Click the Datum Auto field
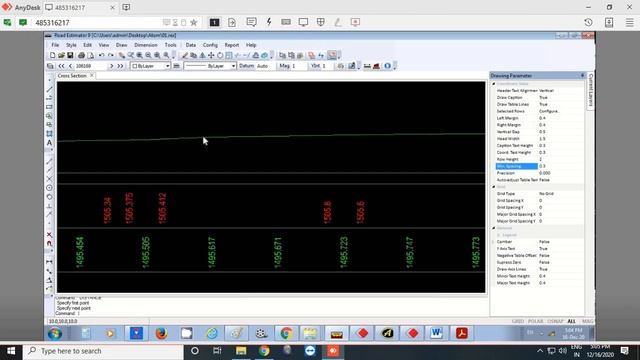The width and height of the screenshot is (640, 360). pos(265,66)
